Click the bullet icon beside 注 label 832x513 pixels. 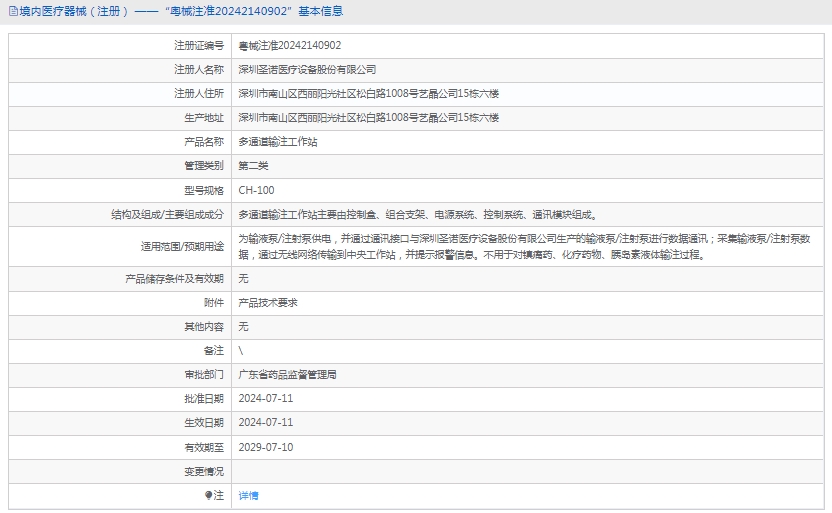click(208, 495)
